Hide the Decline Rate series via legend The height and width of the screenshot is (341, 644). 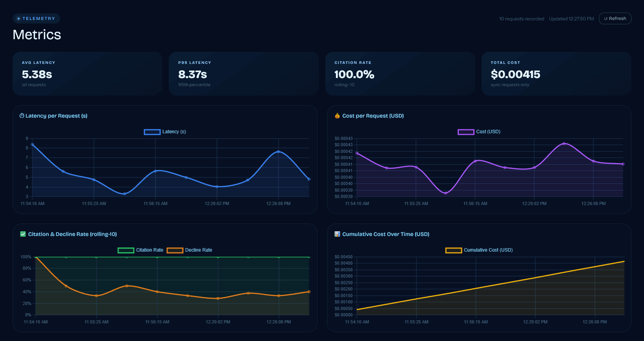coord(189,250)
